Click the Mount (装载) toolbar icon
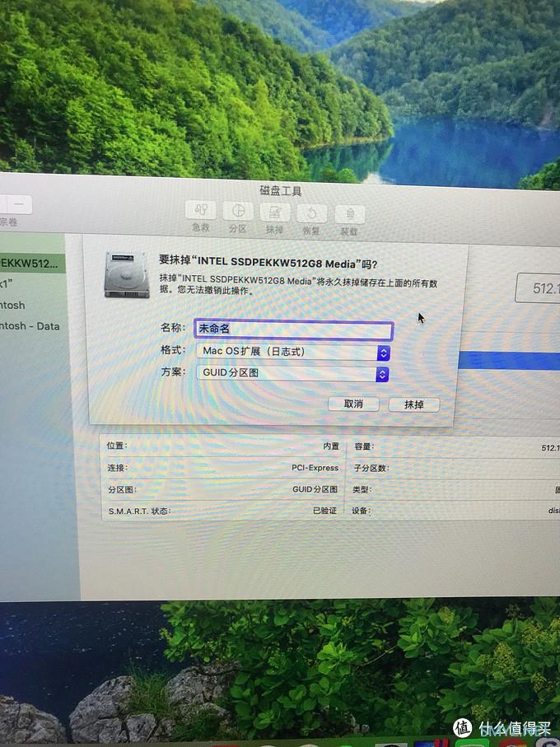The image size is (560, 747). (350, 214)
